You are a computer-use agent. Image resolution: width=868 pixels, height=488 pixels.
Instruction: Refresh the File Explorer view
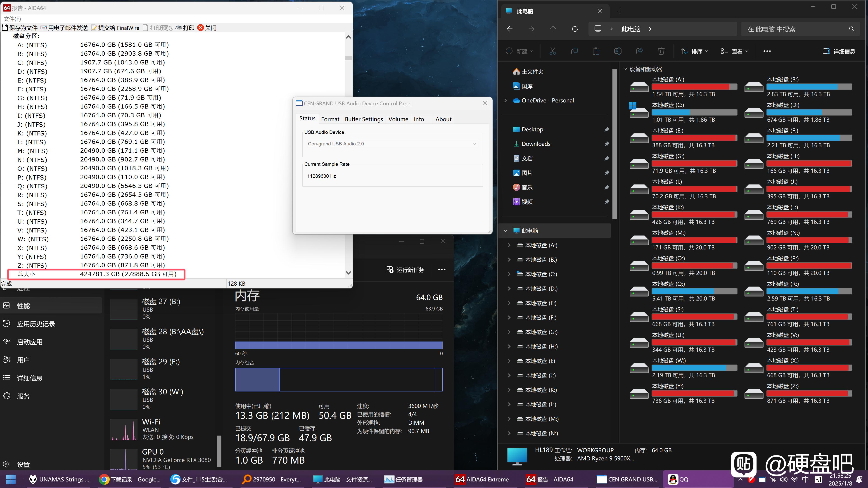click(x=574, y=29)
